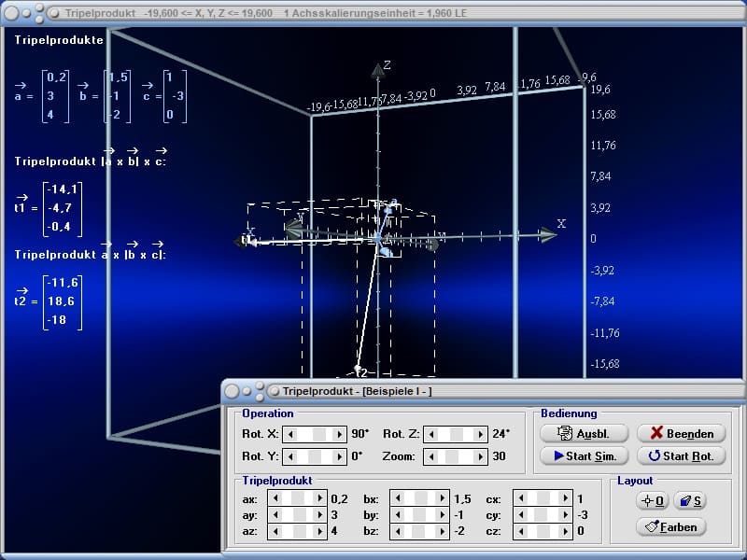Decrease Rot. Y with the left arrow

click(x=290, y=456)
